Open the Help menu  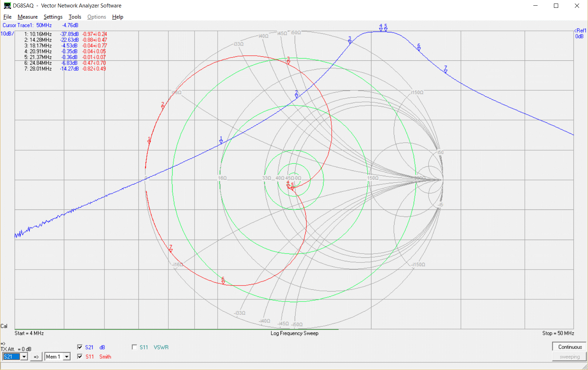click(x=118, y=17)
